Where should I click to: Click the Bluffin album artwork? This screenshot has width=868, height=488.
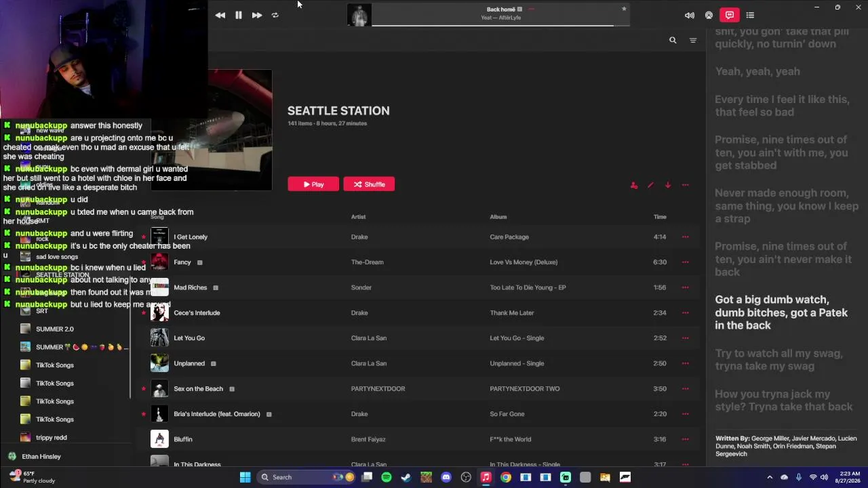coord(159,439)
